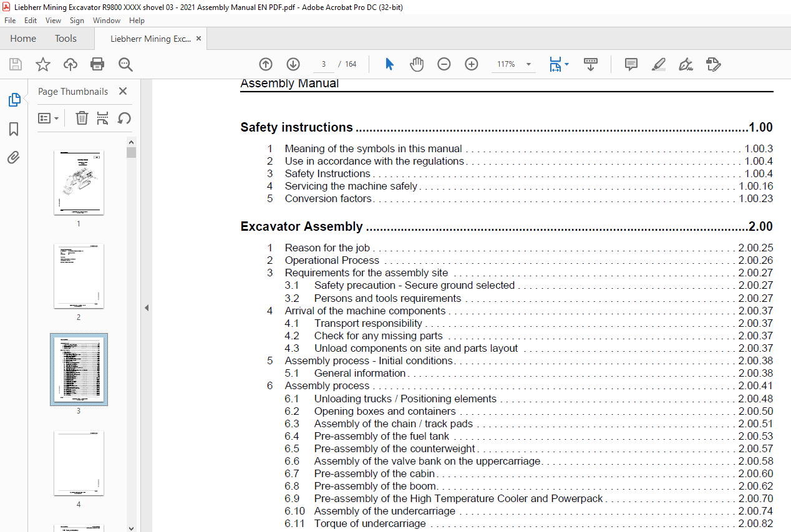The image size is (791, 532).
Task: Collapse the navigation pane arrow
Action: coord(147,307)
